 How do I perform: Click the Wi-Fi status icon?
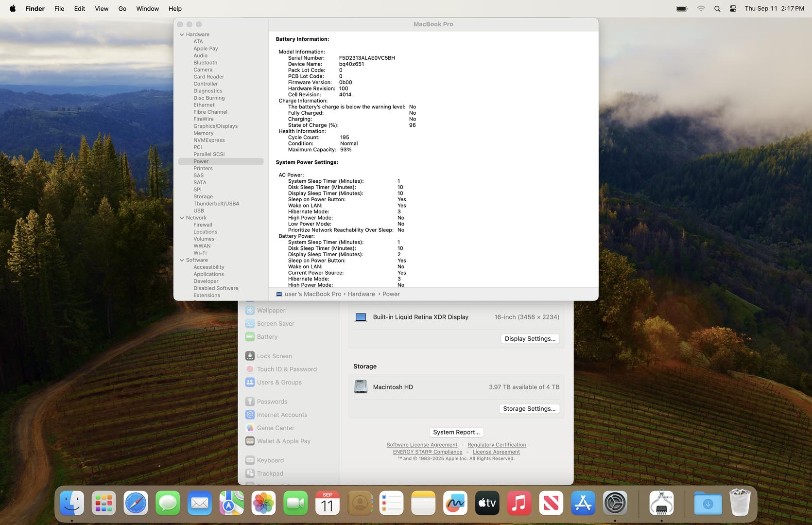point(701,8)
